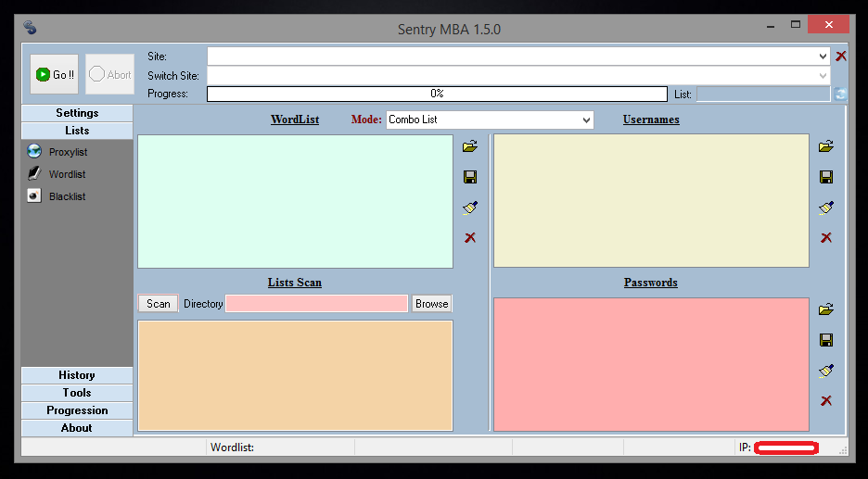Clean the WordList with the brush icon

point(470,208)
